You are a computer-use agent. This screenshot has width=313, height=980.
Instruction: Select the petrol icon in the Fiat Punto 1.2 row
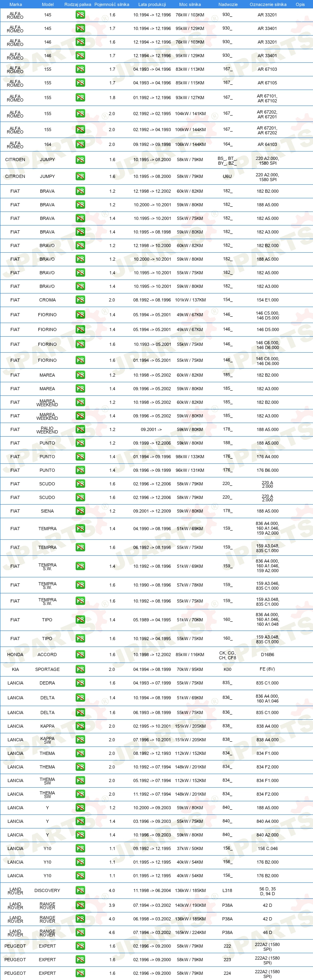pyautogui.click(x=80, y=443)
